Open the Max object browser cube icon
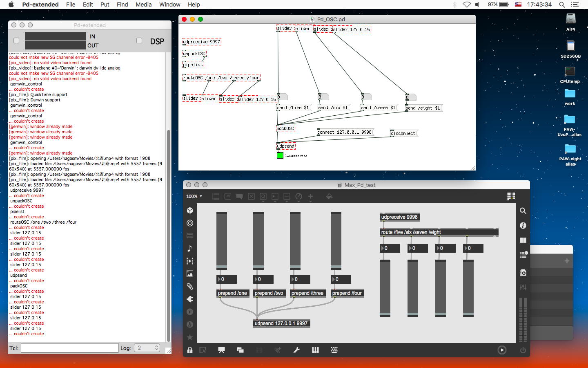The width and height of the screenshot is (588, 368). pos(190,210)
